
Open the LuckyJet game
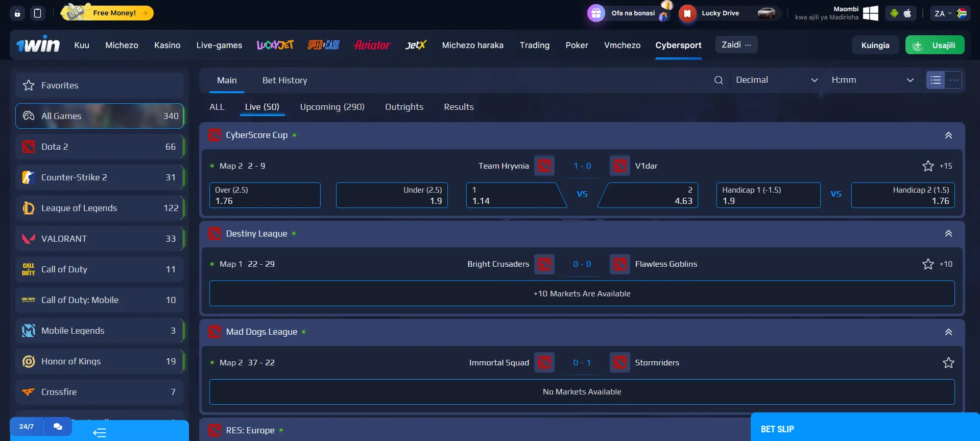(x=275, y=45)
